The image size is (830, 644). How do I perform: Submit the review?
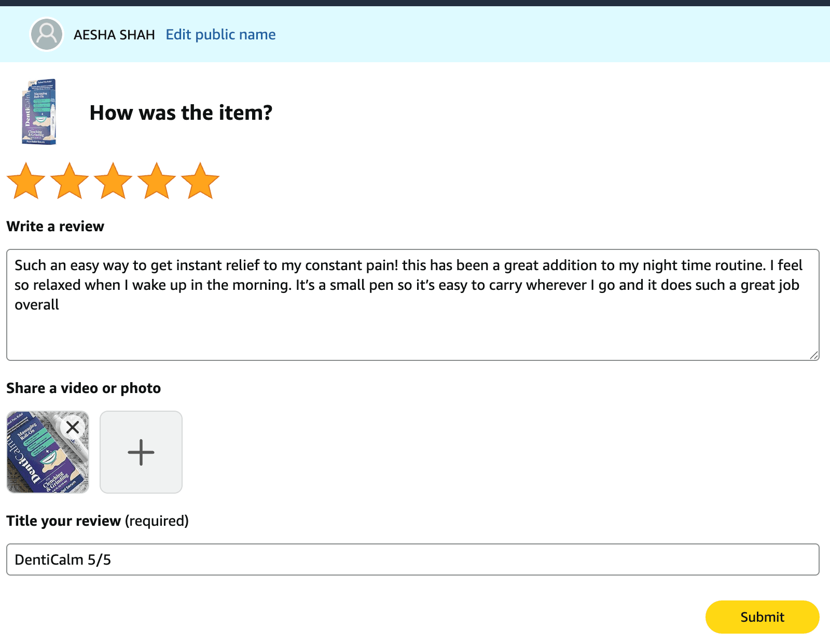[762, 617]
